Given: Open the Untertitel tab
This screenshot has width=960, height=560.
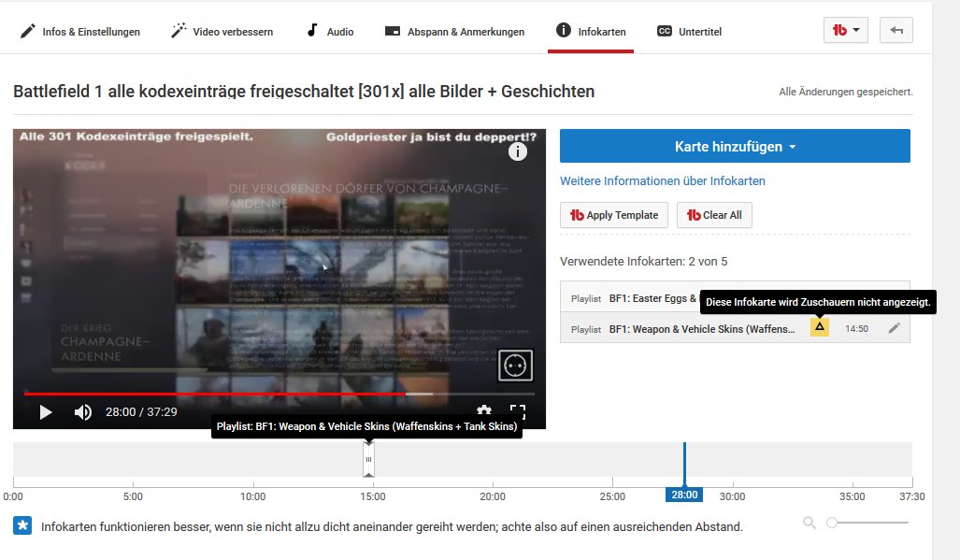Looking at the screenshot, I should coord(690,31).
